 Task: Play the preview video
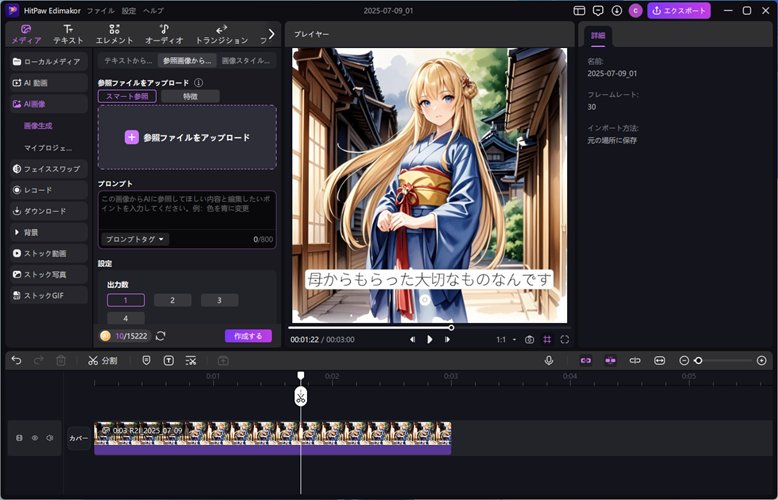coord(430,339)
